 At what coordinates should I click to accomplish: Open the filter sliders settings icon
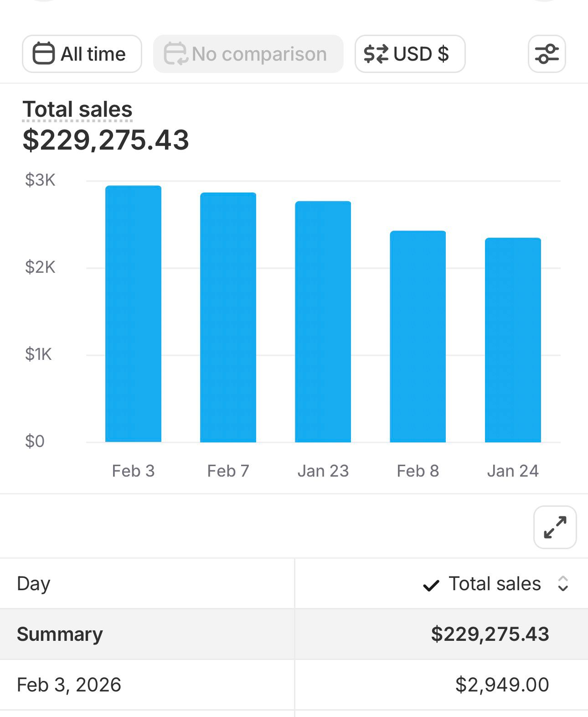coord(547,54)
